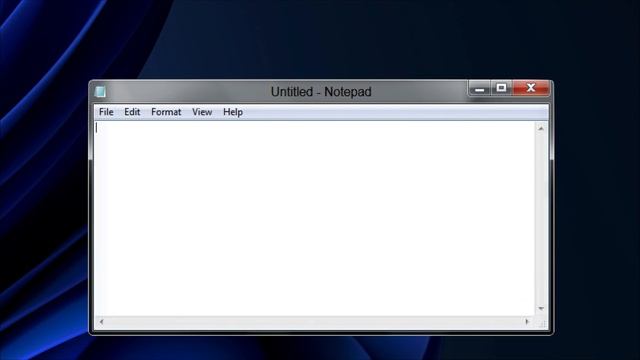The height and width of the screenshot is (360, 640).
Task: Click the resize grip in window corner
Action: point(542,323)
